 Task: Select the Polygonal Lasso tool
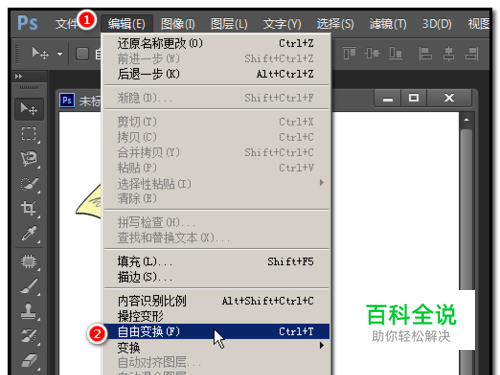pyautogui.click(x=29, y=159)
